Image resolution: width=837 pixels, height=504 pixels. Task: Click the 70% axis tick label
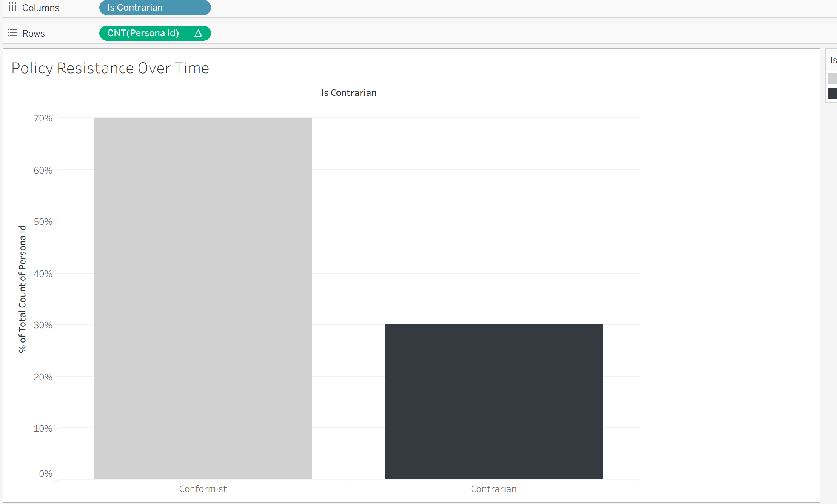pyautogui.click(x=43, y=118)
